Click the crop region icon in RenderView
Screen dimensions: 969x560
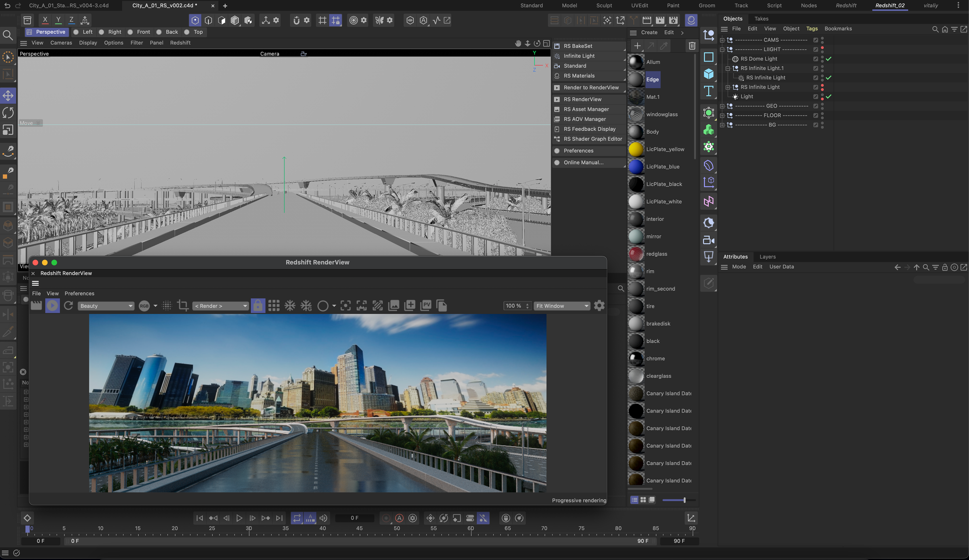(x=183, y=305)
